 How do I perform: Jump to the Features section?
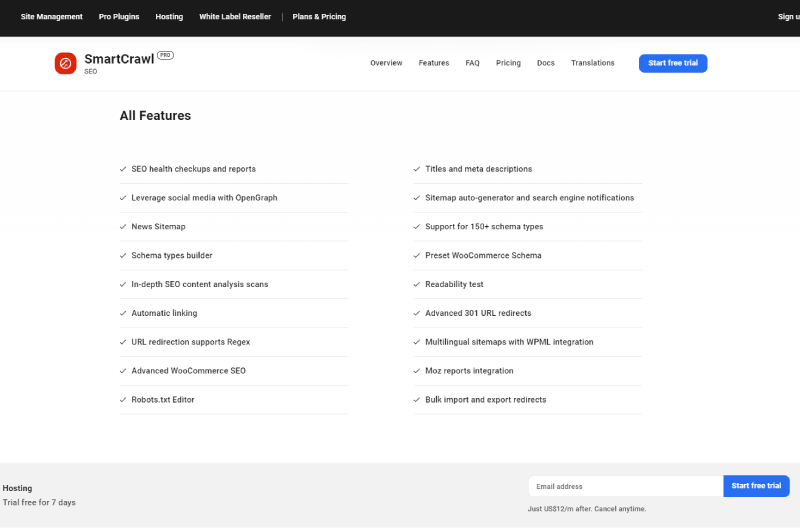pos(434,63)
